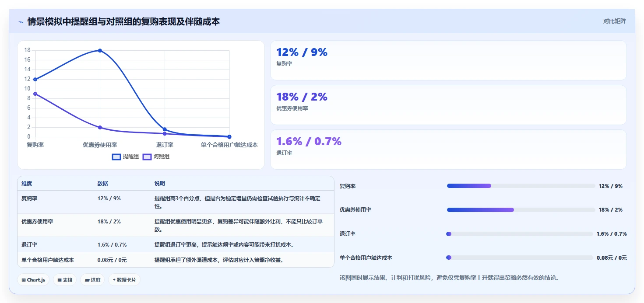Click the 对照组 legend color box
This screenshot has height=303, width=644.
pyautogui.click(x=147, y=157)
